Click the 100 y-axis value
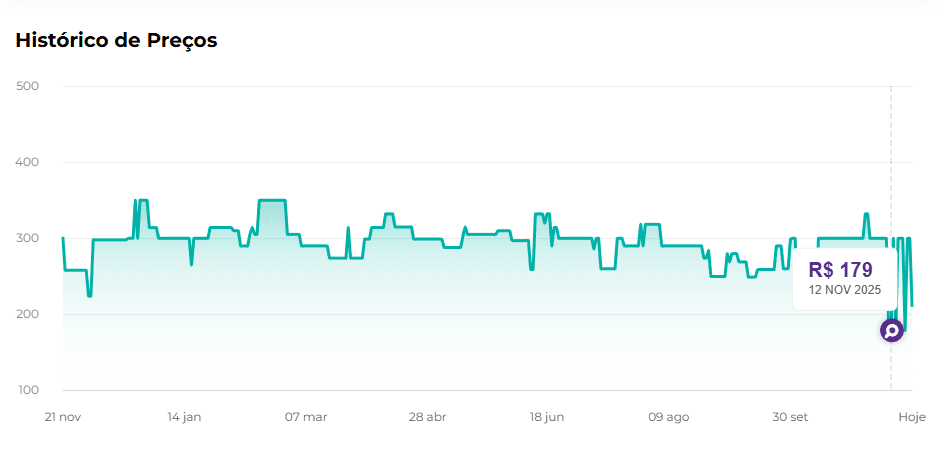The width and height of the screenshot is (941, 468). (x=28, y=390)
